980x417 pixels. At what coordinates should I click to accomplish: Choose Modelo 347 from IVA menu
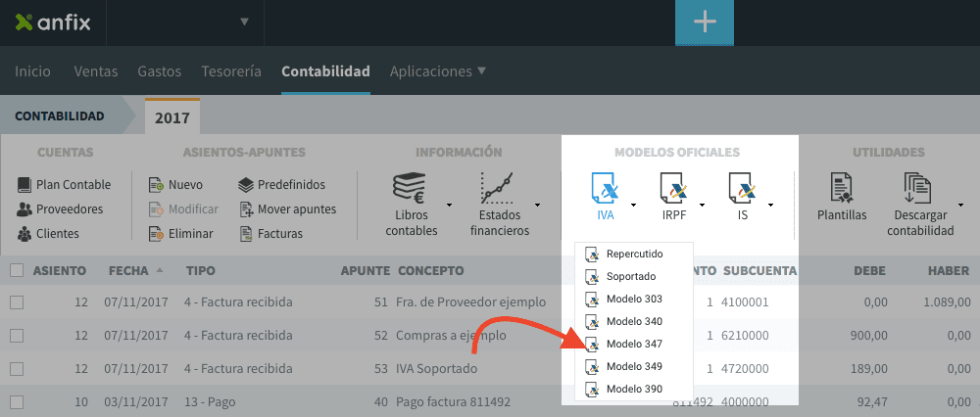[633, 345]
